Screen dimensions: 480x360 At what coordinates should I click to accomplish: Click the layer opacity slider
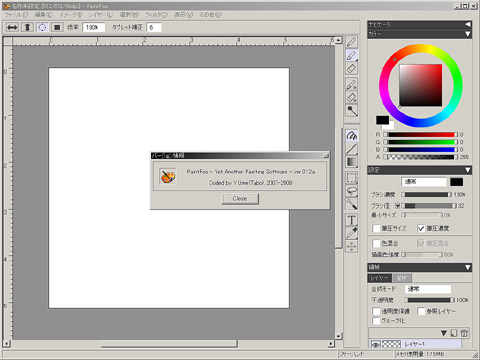point(429,300)
